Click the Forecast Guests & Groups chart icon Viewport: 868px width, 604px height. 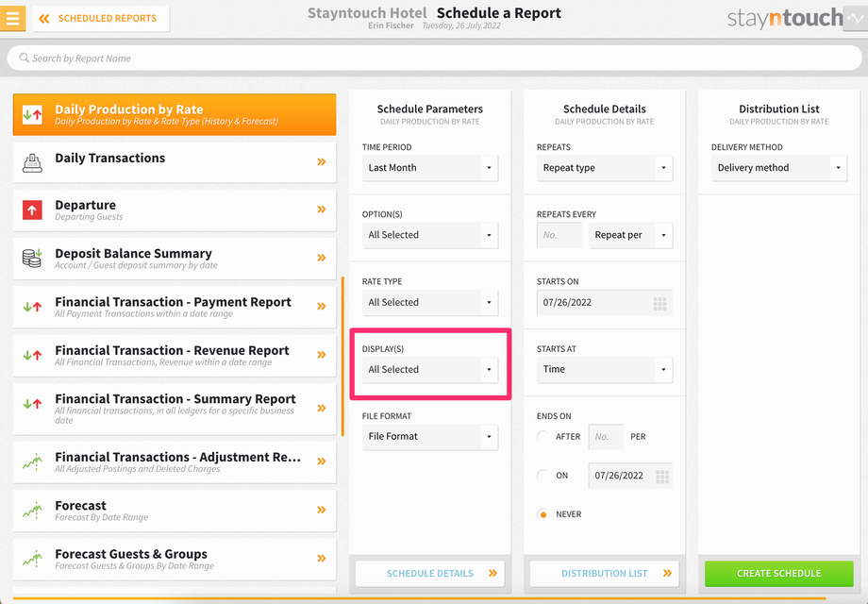click(x=32, y=559)
